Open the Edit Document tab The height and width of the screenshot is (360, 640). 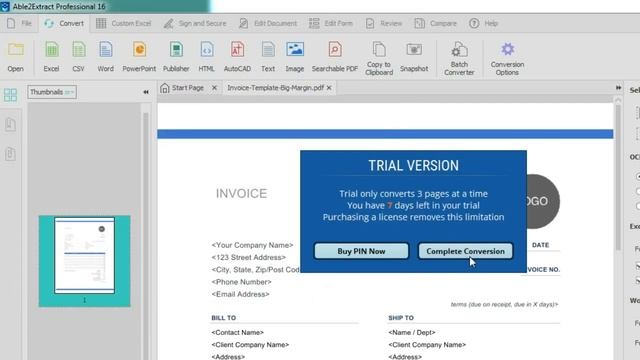click(x=268, y=23)
